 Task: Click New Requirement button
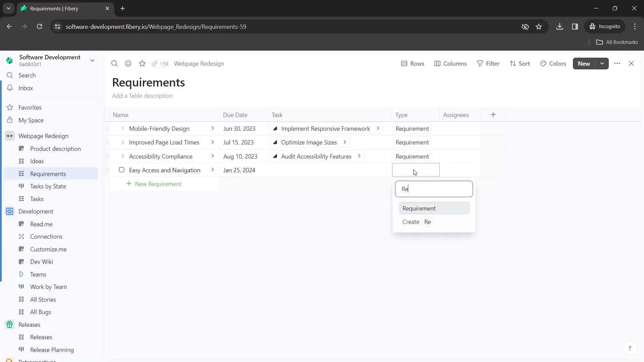coord(154,185)
